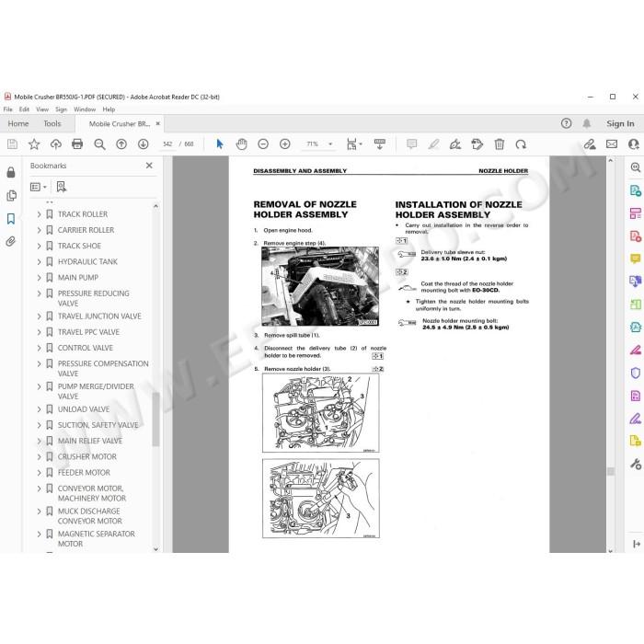Select the Highlight text pen tool

(x=433, y=144)
